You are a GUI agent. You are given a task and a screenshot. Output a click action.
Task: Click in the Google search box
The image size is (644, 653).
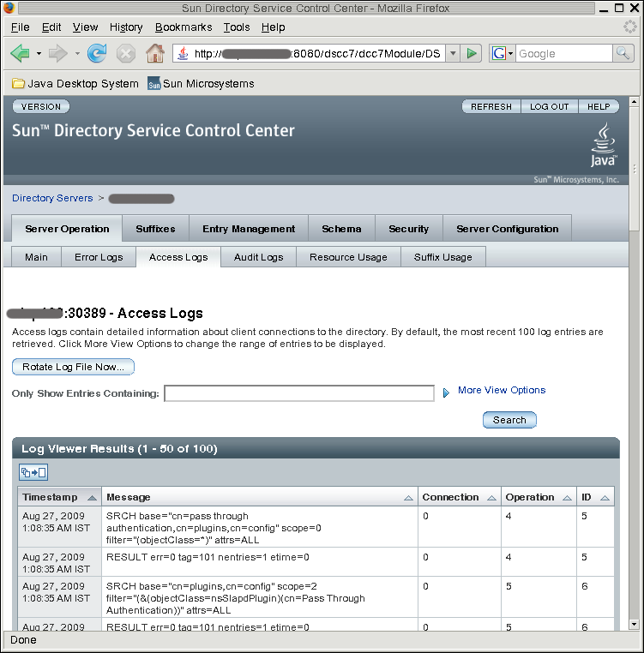point(564,53)
